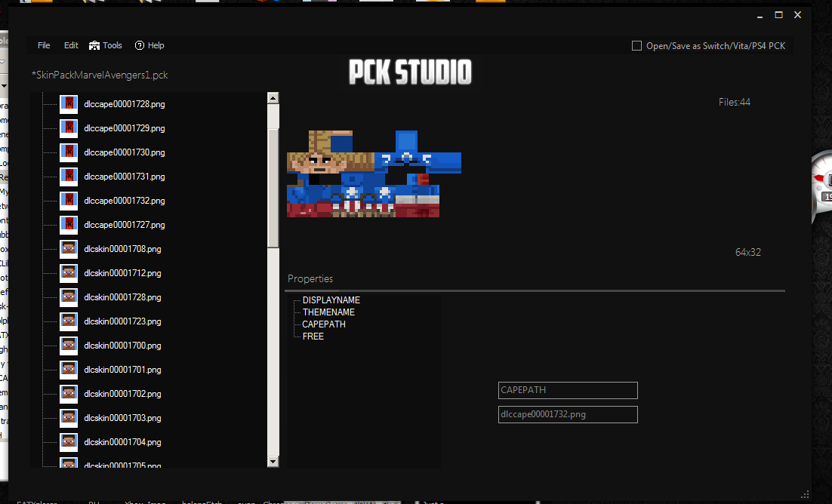Image resolution: width=832 pixels, height=504 pixels.
Task: Click the 64x32 image size label
Action: (x=748, y=253)
